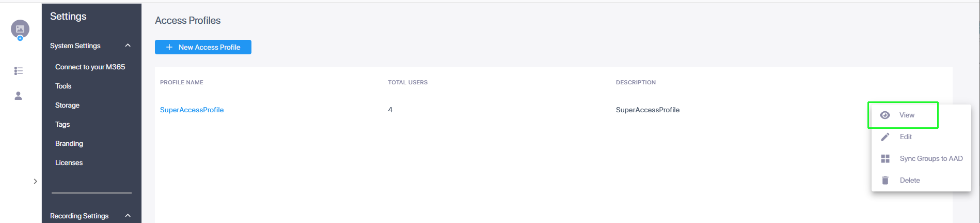Click the profile avatar image icon
980x223 pixels.
(20, 29)
